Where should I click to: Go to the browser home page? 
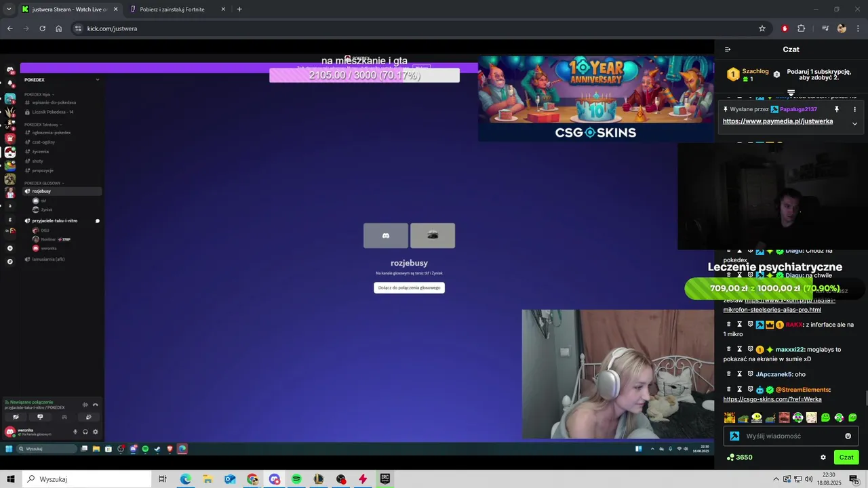(58, 28)
